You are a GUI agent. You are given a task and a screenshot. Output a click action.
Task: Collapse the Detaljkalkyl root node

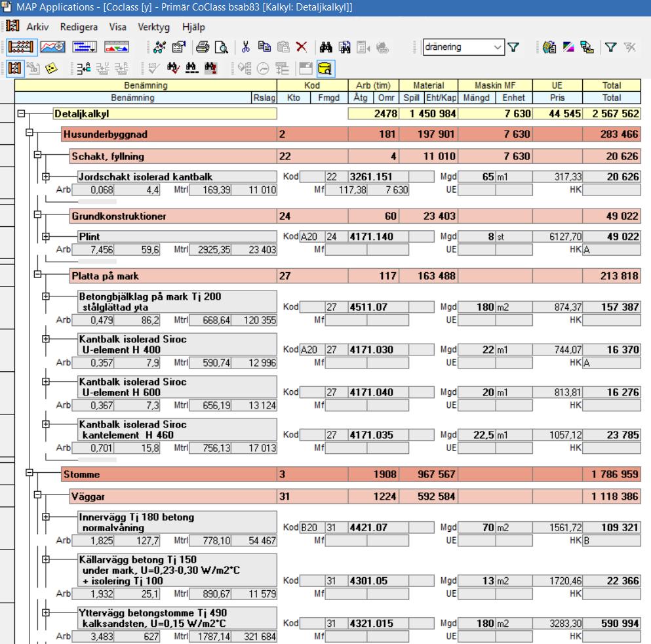(21, 113)
